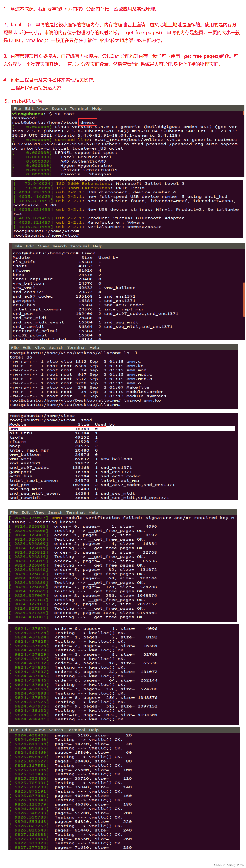Click the 'Password:' prompt line

pos(25,118)
